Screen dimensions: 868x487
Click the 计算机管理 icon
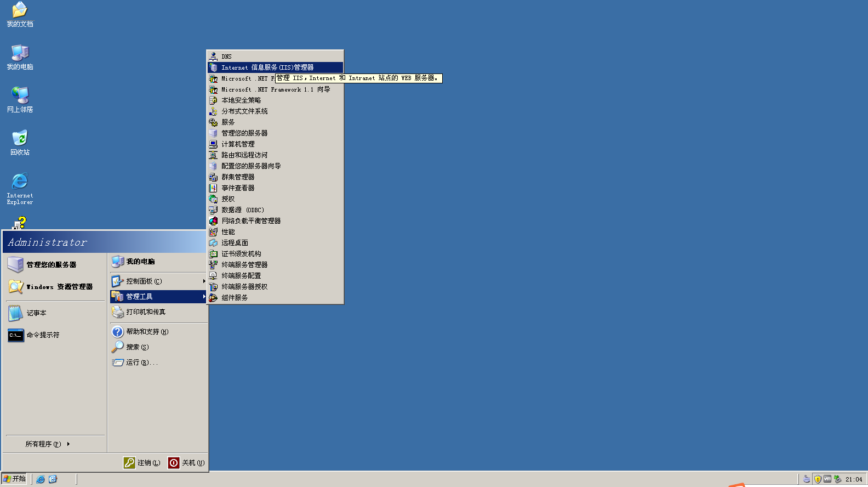(213, 144)
